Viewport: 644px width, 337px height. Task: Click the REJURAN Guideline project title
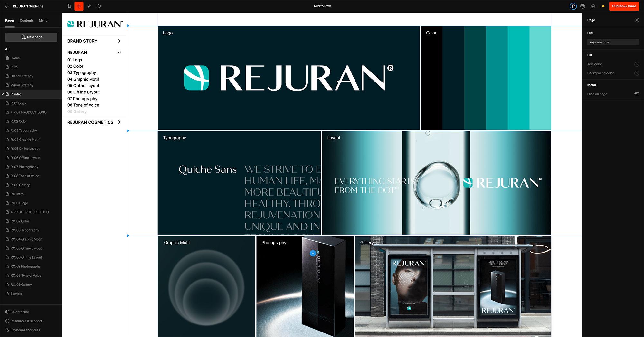(x=28, y=6)
